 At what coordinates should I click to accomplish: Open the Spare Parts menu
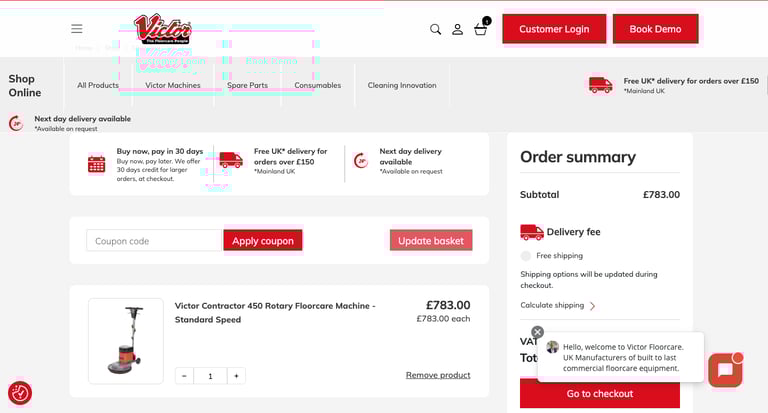coord(247,85)
